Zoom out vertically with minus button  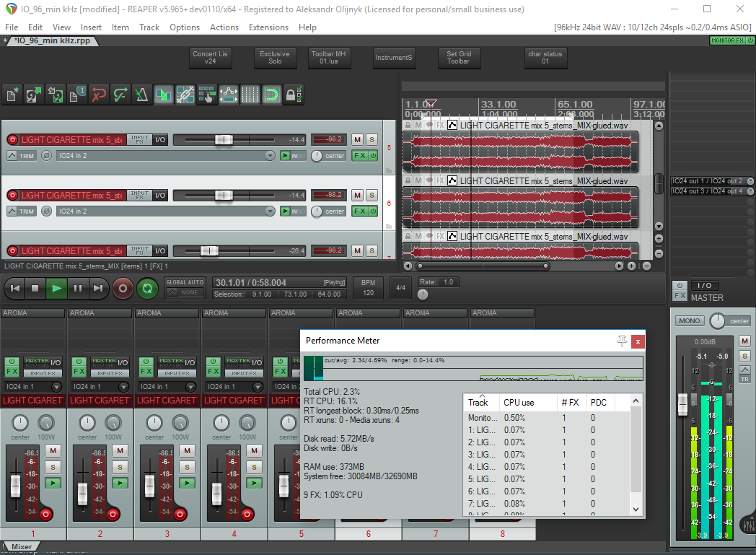pyautogui.click(x=659, y=253)
